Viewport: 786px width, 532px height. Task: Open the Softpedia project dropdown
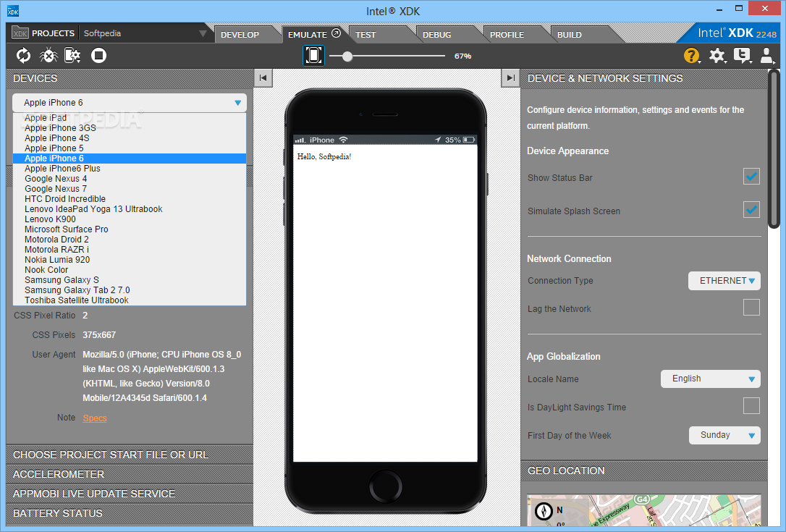pos(144,33)
